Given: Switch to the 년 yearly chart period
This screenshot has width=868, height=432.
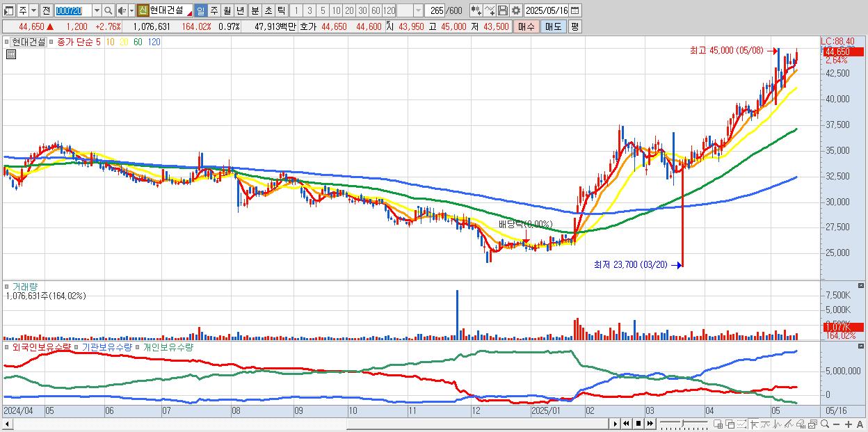Looking at the screenshot, I should tap(240, 10).
